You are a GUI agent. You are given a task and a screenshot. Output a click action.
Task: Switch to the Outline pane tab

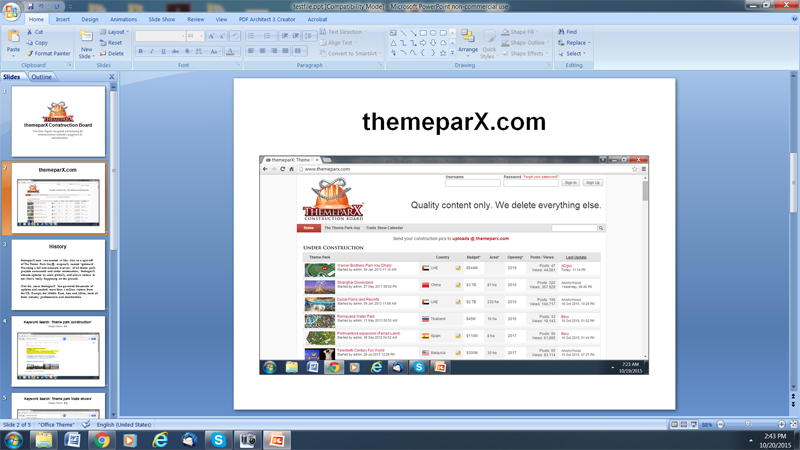pyautogui.click(x=41, y=77)
